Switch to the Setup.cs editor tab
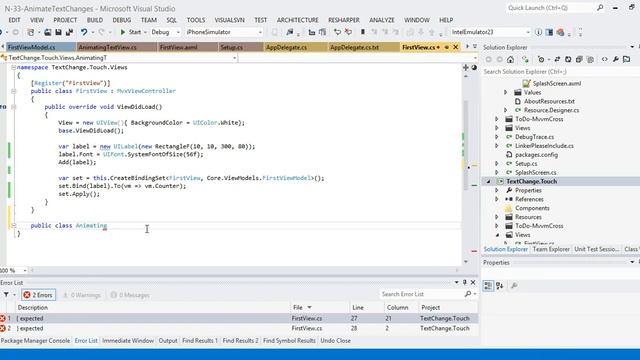Screen dimensions: 640x360 [x=240, y=47]
